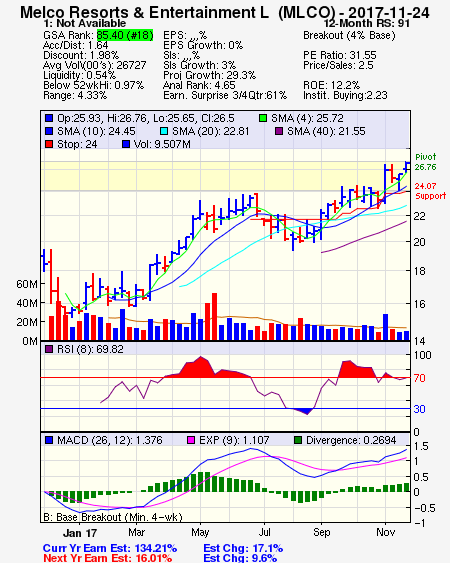Click the tallest red volume bar in May
Image resolution: width=450 pixels, height=563 pixels.
[214, 317]
